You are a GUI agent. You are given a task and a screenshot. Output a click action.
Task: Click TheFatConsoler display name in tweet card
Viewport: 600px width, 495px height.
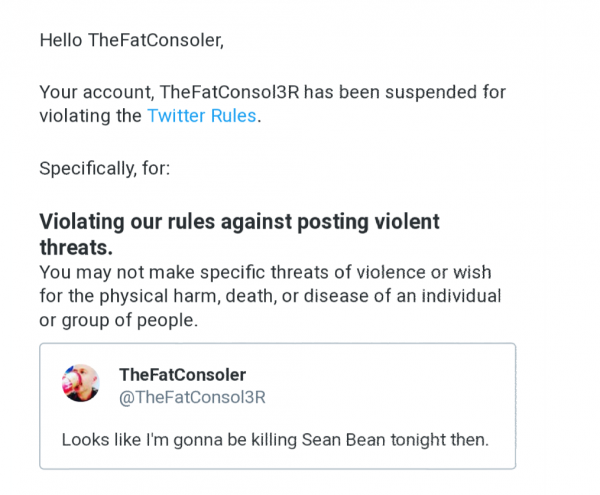182,374
